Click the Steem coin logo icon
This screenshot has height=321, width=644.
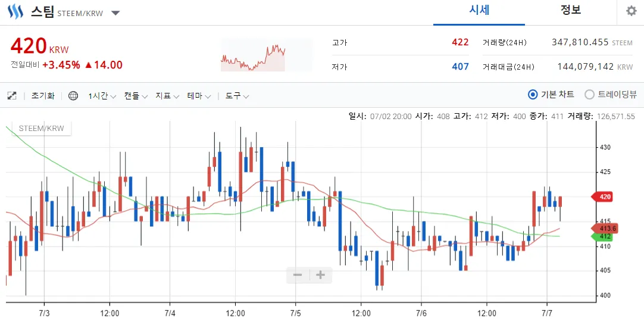pyautogui.click(x=15, y=12)
